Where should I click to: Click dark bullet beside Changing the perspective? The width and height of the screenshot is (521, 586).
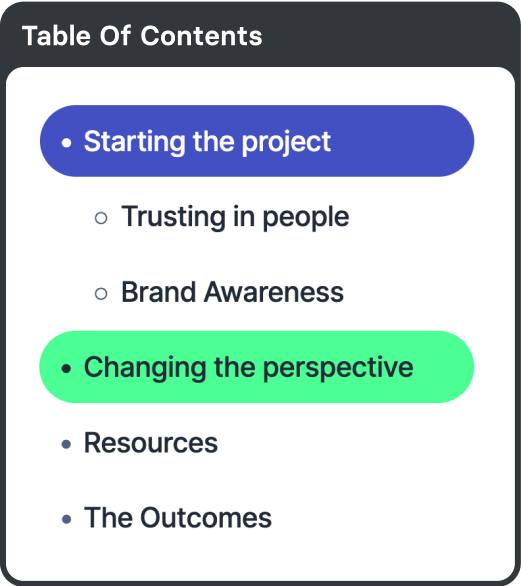tap(67, 368)
